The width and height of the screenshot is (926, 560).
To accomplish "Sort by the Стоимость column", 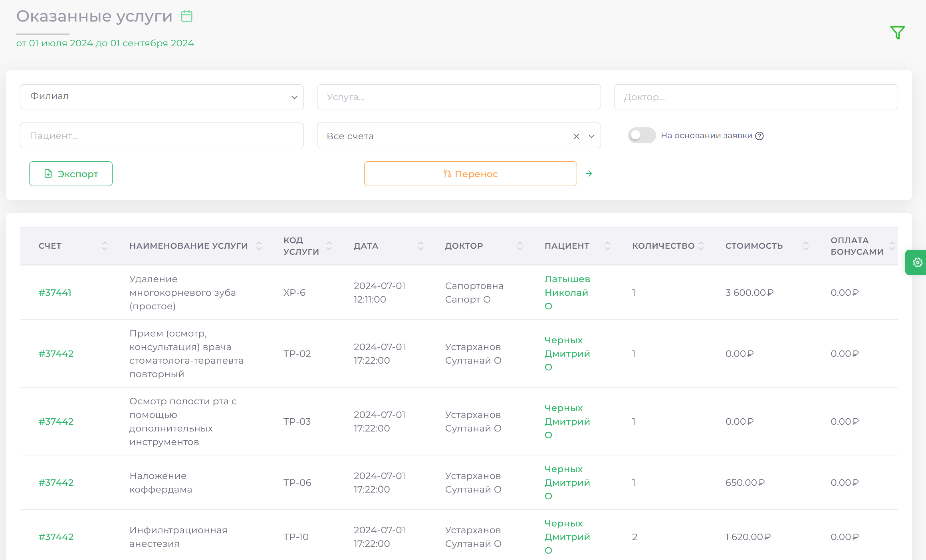I will pos(806,246).
